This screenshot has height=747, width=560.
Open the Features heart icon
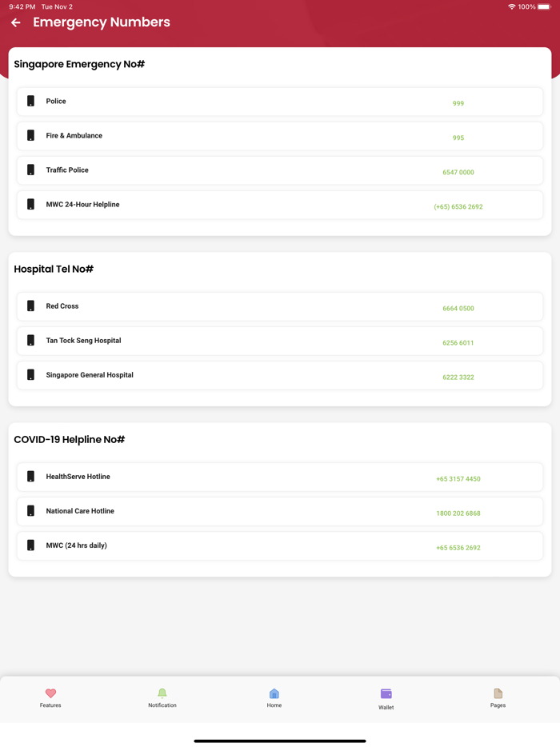point(50,693)
